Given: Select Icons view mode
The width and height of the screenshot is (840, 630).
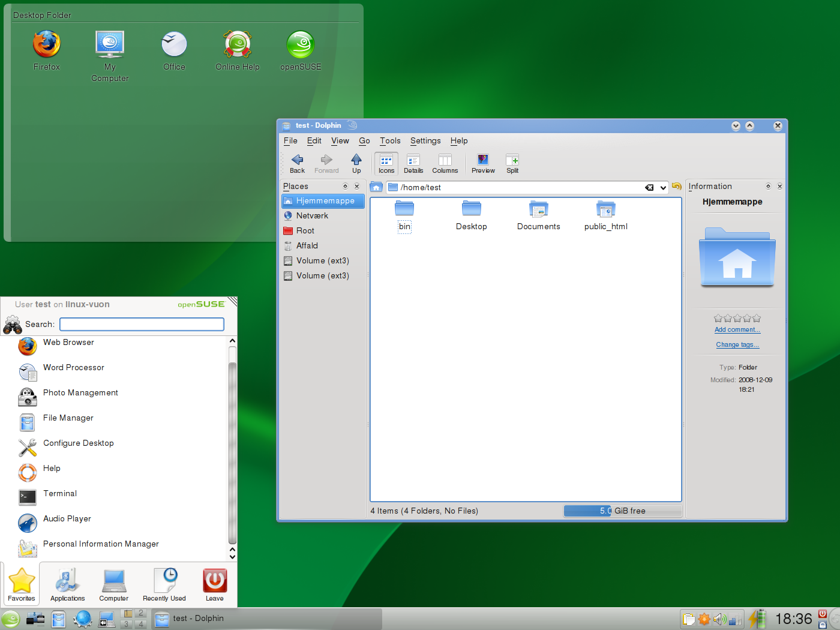Looking at the screenshot, I should pos(386,163).
